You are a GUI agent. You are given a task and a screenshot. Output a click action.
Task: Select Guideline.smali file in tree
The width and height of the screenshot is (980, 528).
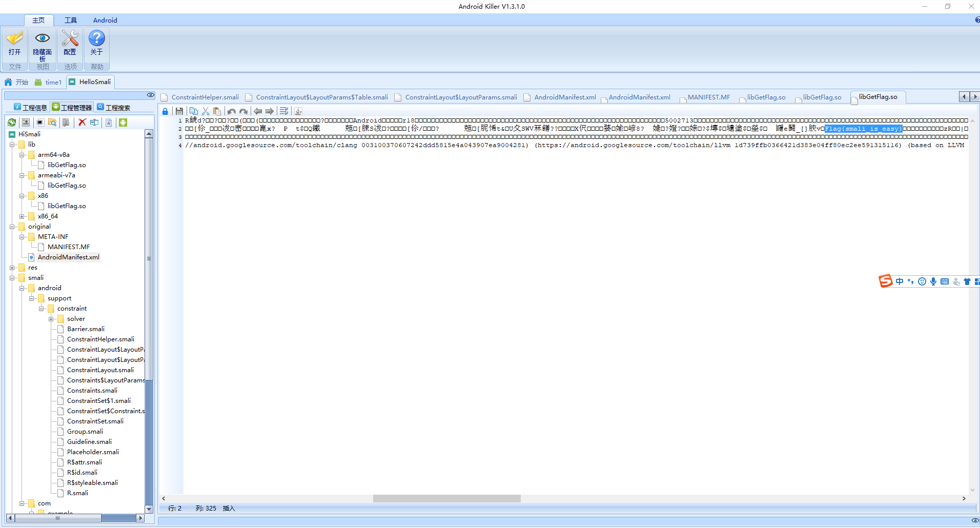[89, 442]
